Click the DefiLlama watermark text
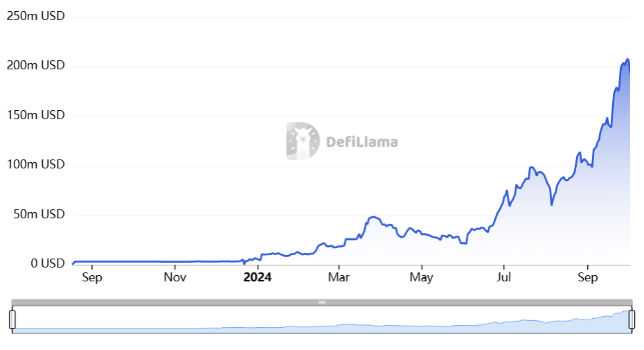 pos(362,142)
